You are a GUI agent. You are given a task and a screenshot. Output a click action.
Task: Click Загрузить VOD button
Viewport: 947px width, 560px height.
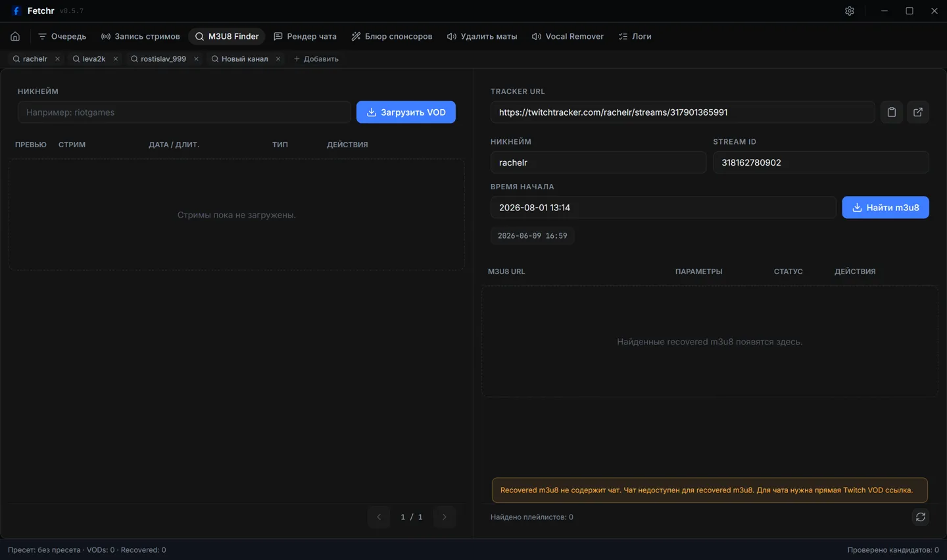406,112
